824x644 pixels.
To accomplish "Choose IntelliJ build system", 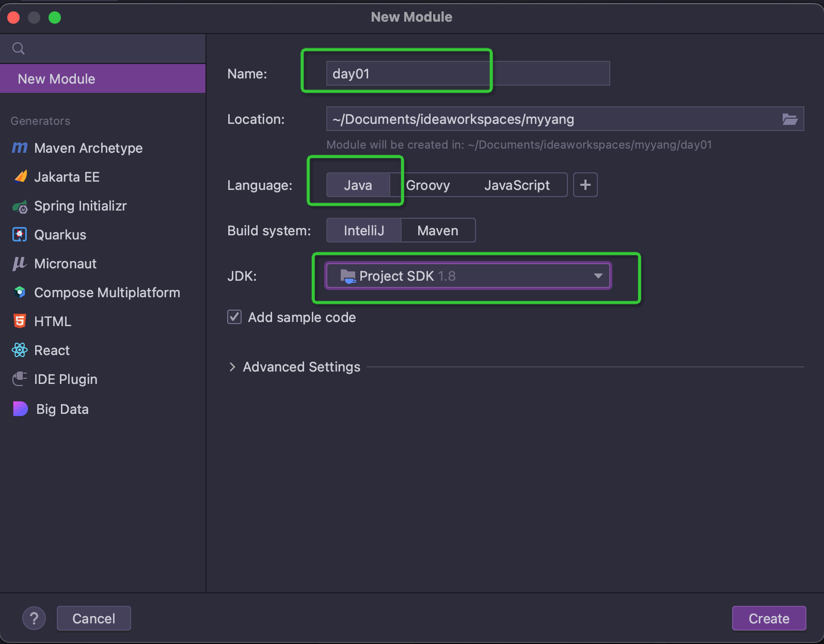I will tap(364, 231).
